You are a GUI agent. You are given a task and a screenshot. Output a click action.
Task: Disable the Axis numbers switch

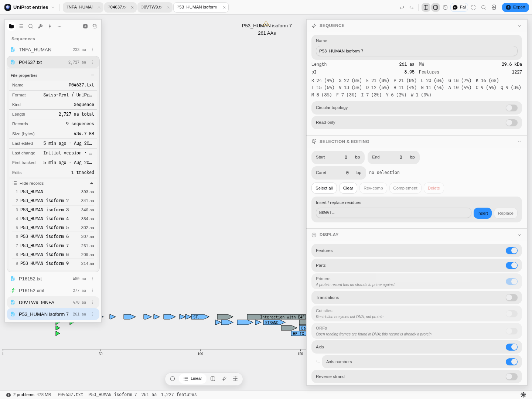(x=512, y=362)
